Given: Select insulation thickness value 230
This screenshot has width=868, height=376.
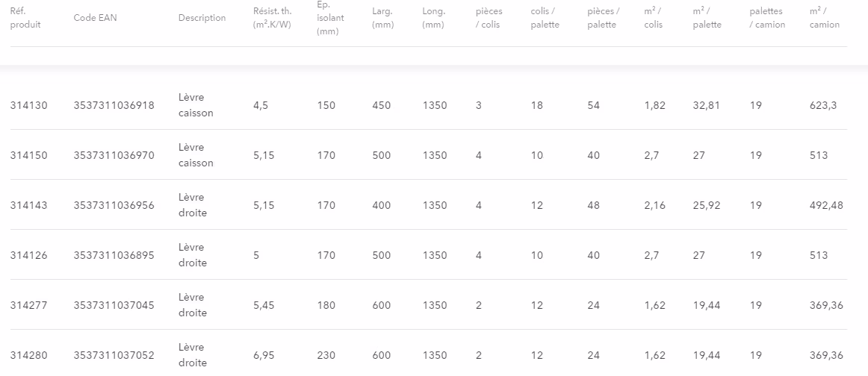Looking at the screenshot, I should click(x=326, y=355).
